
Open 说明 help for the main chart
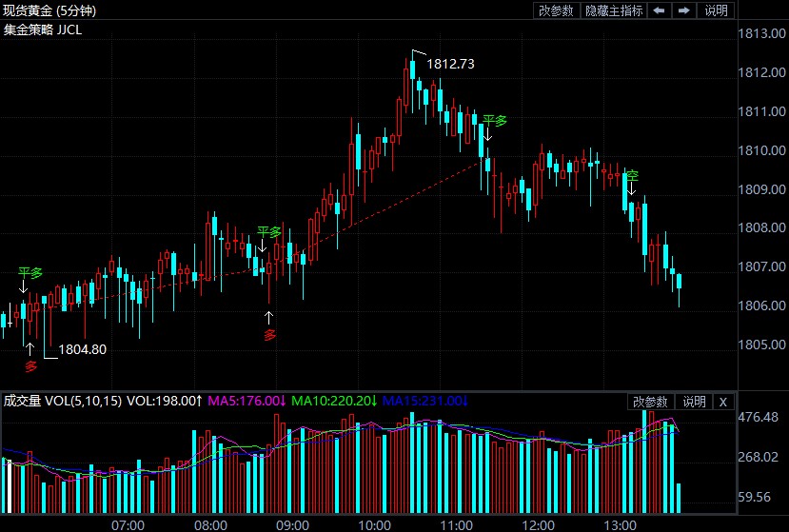click(716, 10)
